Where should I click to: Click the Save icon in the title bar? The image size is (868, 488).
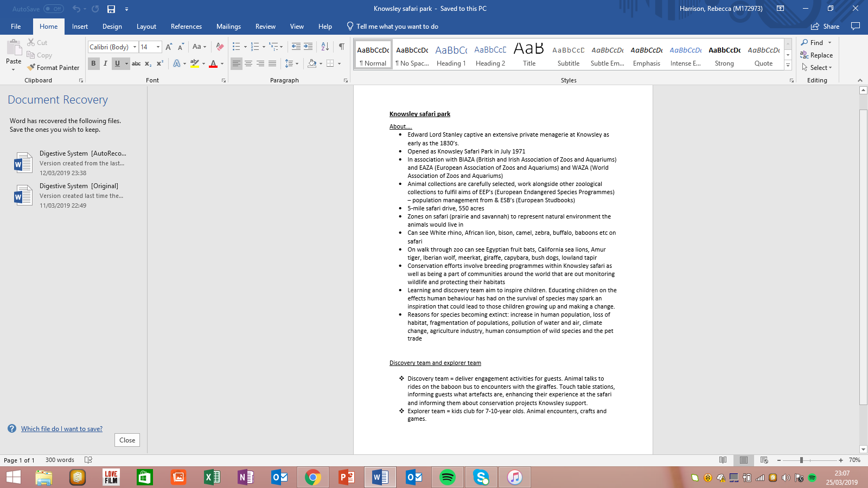click(111, 9)
